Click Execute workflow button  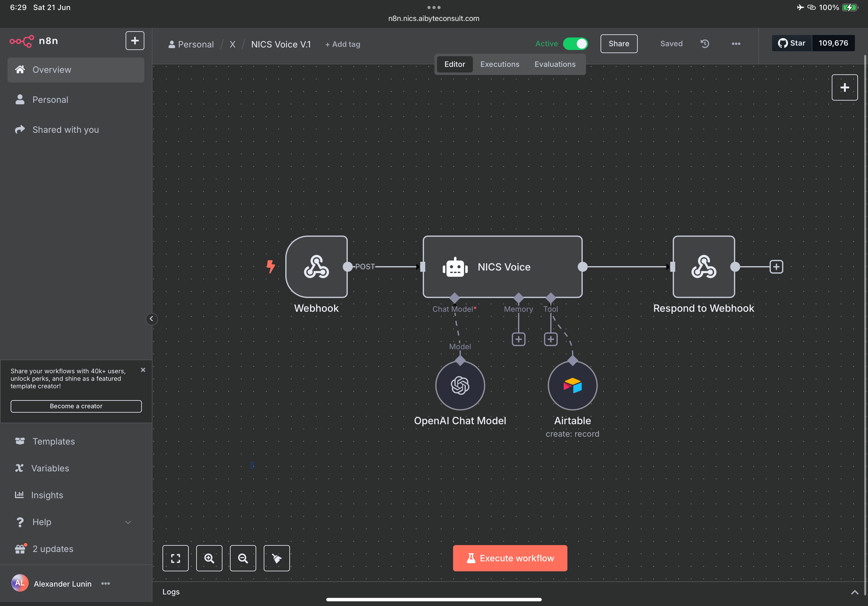point(510,558)
